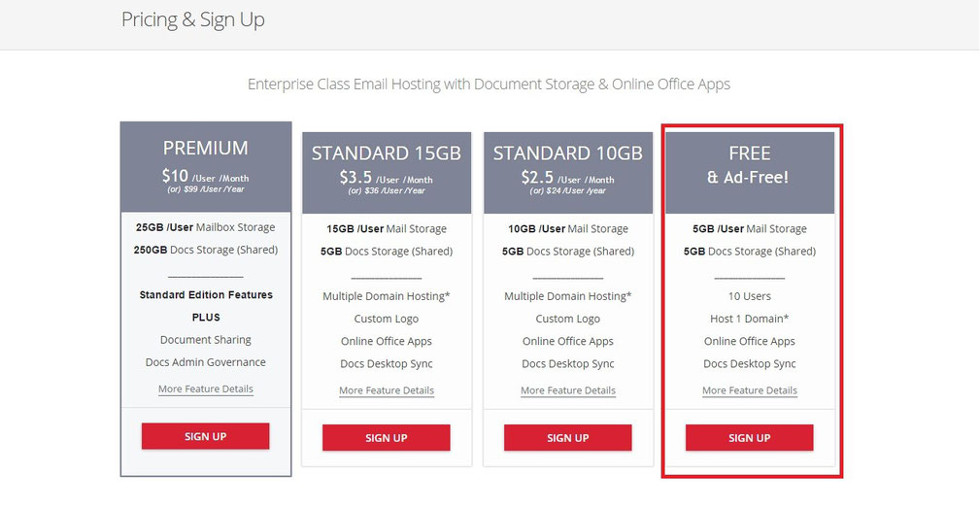The width and height of the screenshot is (980, 507).
Task: Click 'Online Office Apps' in Standard 15GB
Action: pos(387,341)
